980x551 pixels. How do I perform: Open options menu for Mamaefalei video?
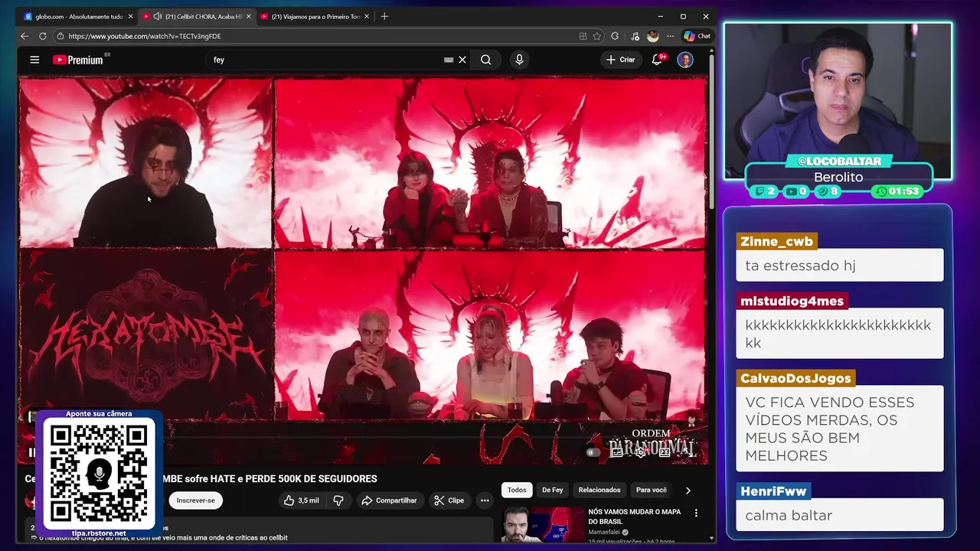pos(696,513)
